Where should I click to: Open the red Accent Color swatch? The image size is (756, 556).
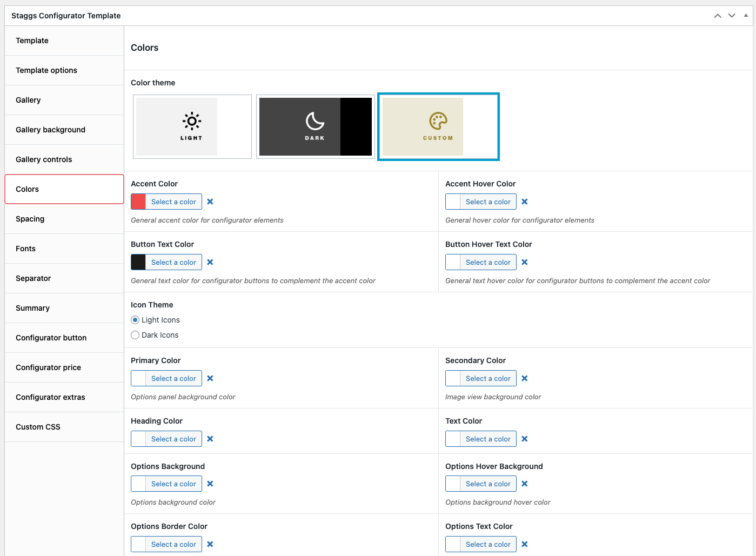(139, 202)
